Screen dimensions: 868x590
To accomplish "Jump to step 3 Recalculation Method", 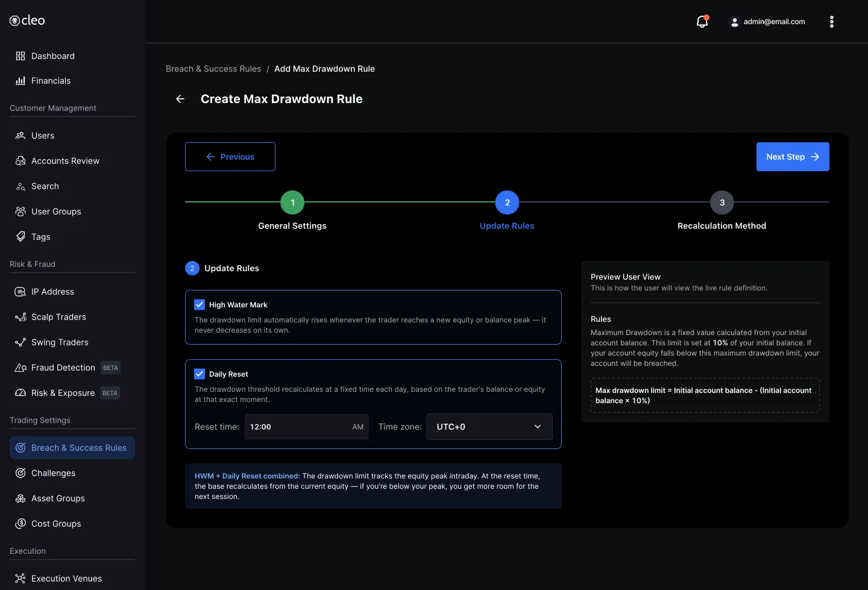I will (722, 203).
